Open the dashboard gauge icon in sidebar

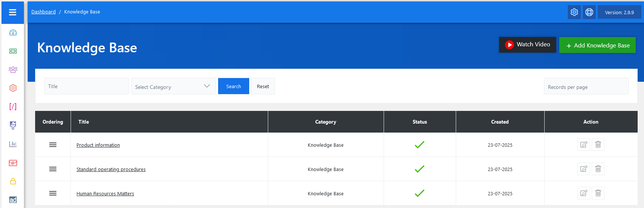point(13,32)
